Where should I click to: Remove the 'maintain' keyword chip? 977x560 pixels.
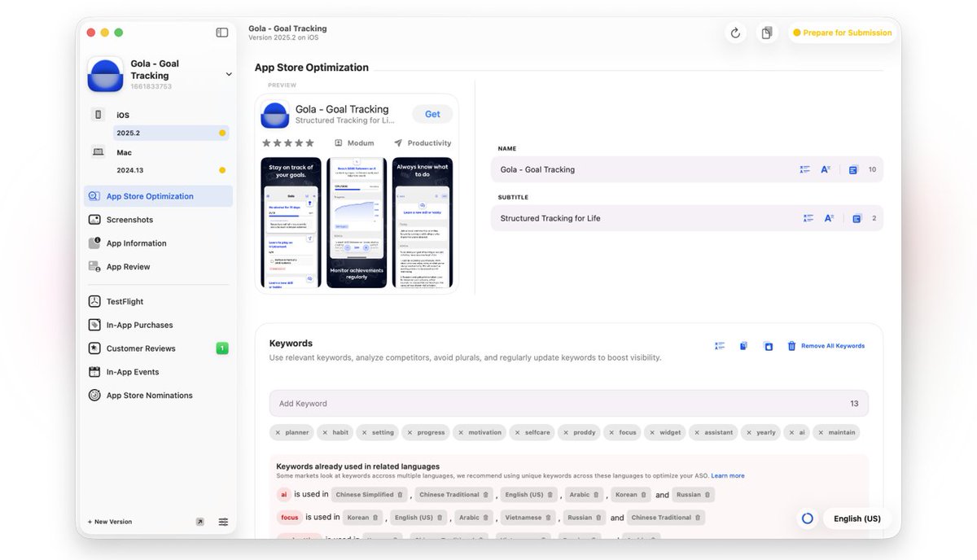[821, 433]
